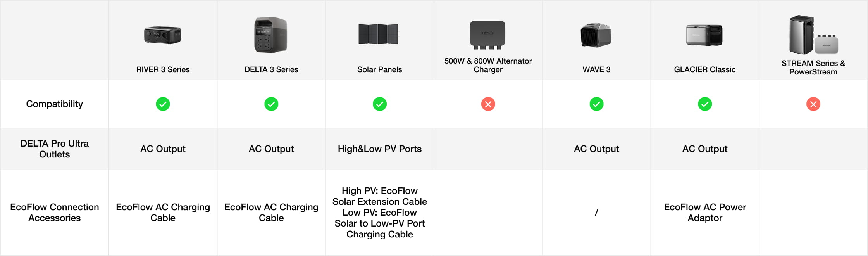
Task: Click the green checkmark under RIVER 3 Series
Action: pyautogui.click(x=163, y=104)
